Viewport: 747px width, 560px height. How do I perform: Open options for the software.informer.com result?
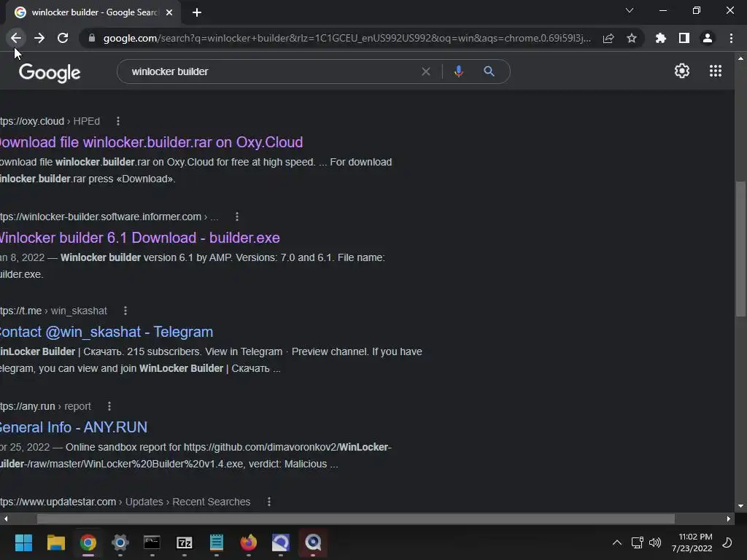(x=237, y=217)
